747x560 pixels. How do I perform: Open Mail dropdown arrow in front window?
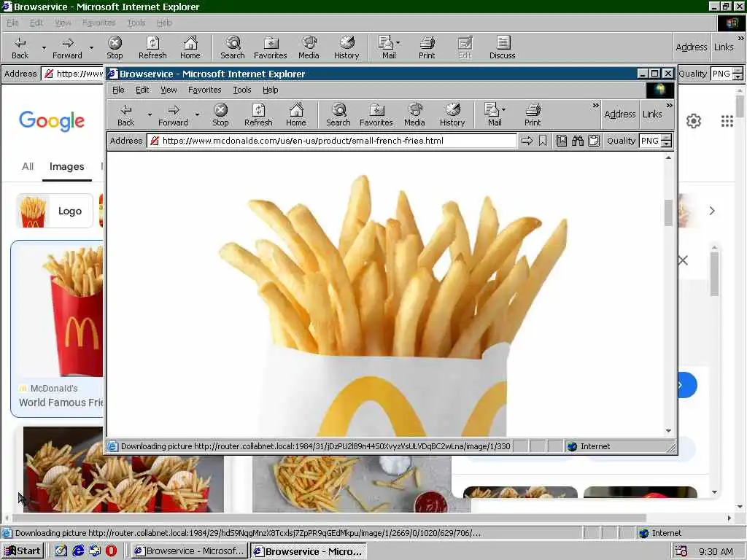click(504, 109)
